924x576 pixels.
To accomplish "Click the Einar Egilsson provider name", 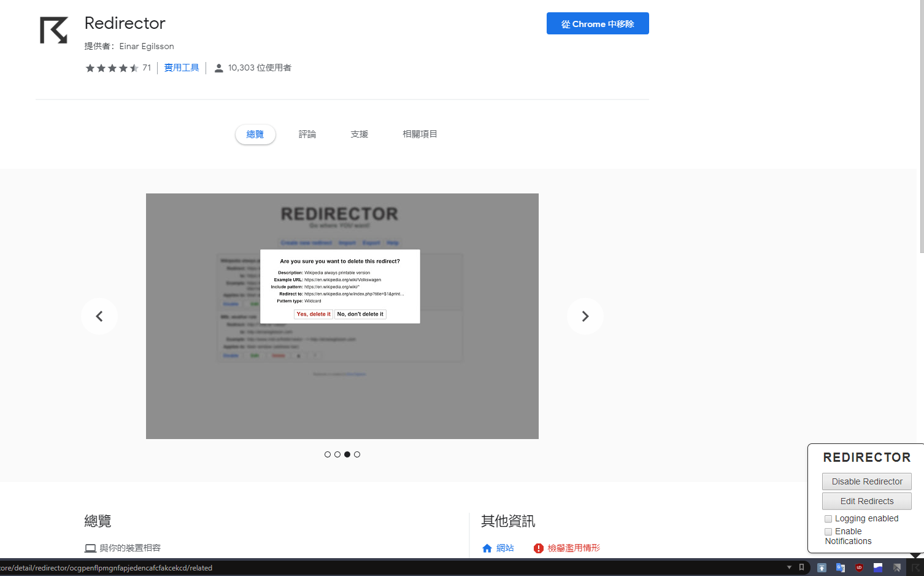I will tap(147, 47).
